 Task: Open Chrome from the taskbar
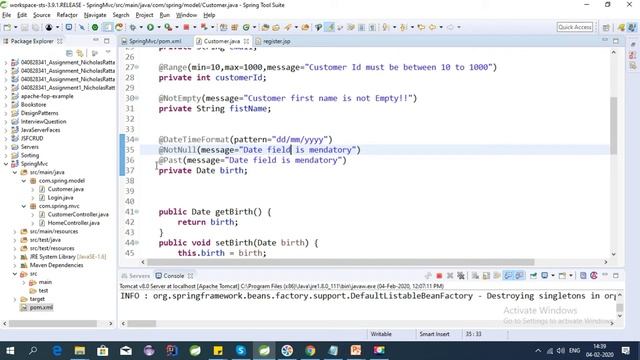310,351
